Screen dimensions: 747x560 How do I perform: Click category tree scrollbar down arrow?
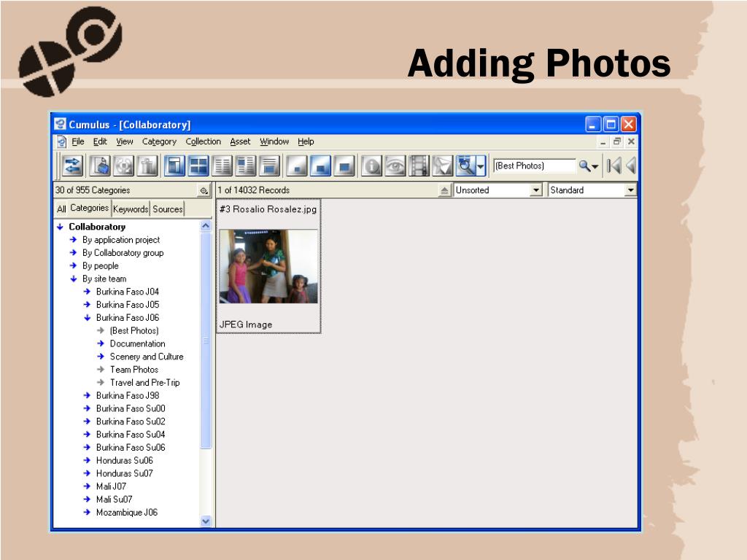click(x=206, y=521)
